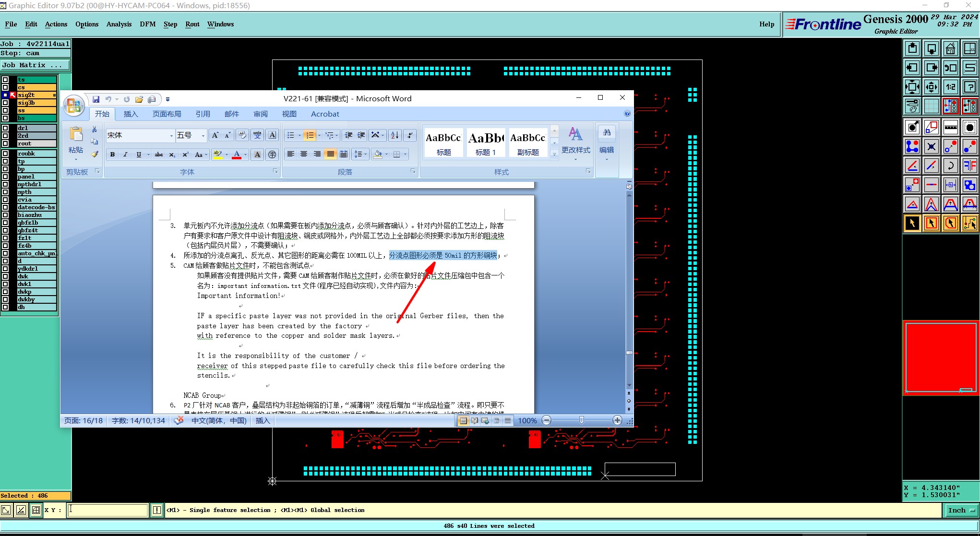This screenshot has width=980, height=536.
Task: Click the Cut scissors icon in Word
Action: tap(95, 129)
